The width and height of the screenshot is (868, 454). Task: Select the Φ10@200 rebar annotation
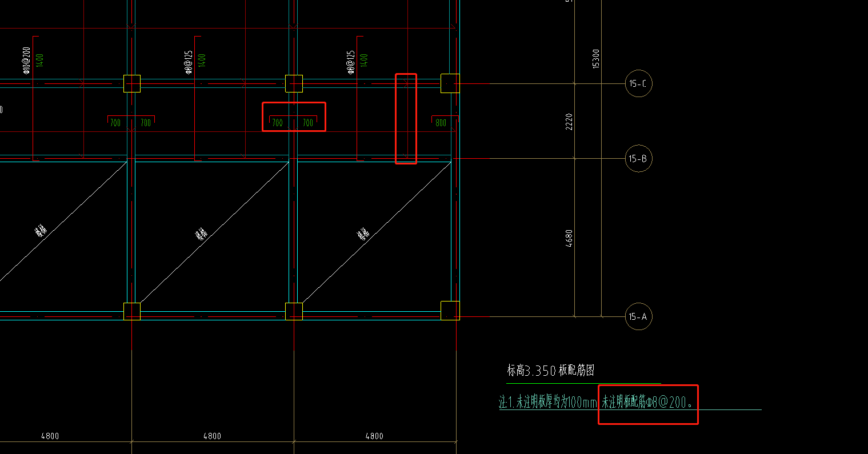pos(26,61)
